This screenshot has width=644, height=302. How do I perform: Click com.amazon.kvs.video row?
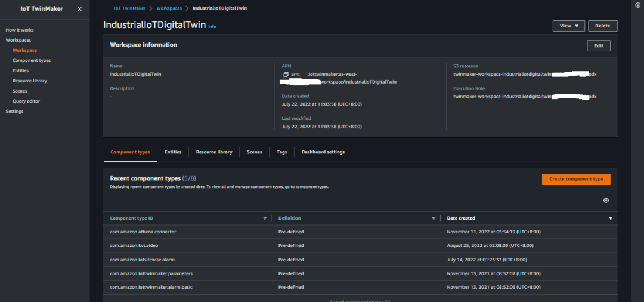[x=360, y=246]
